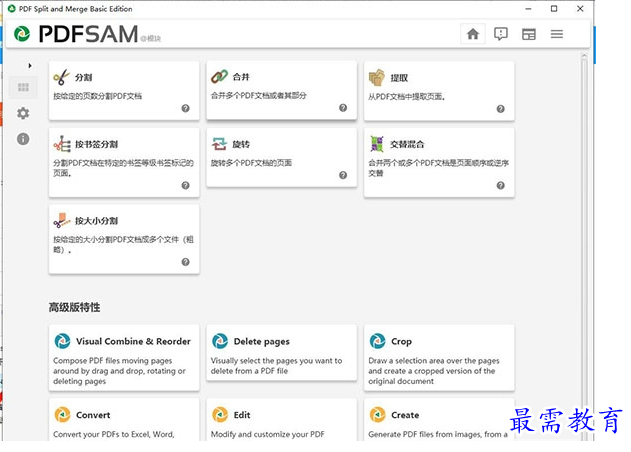Click the Visual Combine & Reorder icon

(62, 341)
